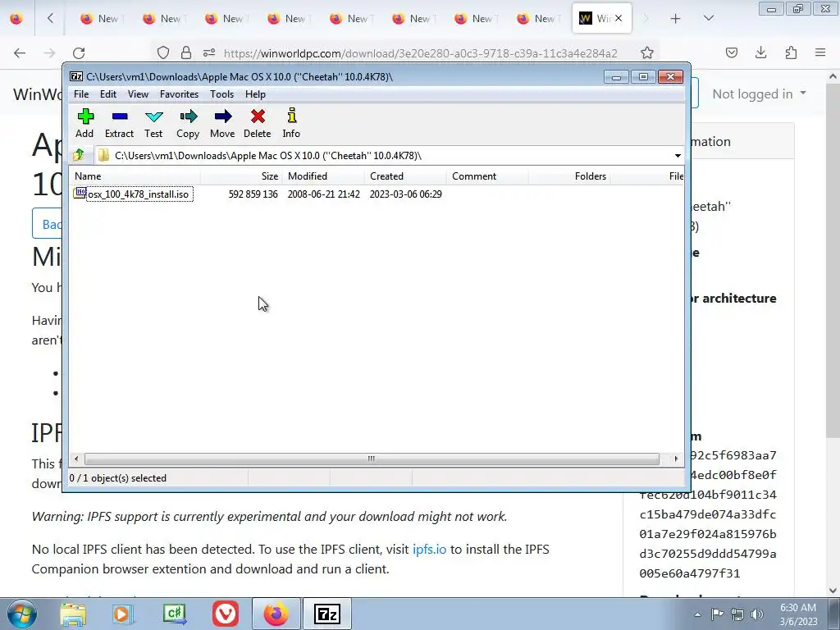Click the shield tracking protection icon
The height and width of the screenshot is (630, 840).
[163, 52]
